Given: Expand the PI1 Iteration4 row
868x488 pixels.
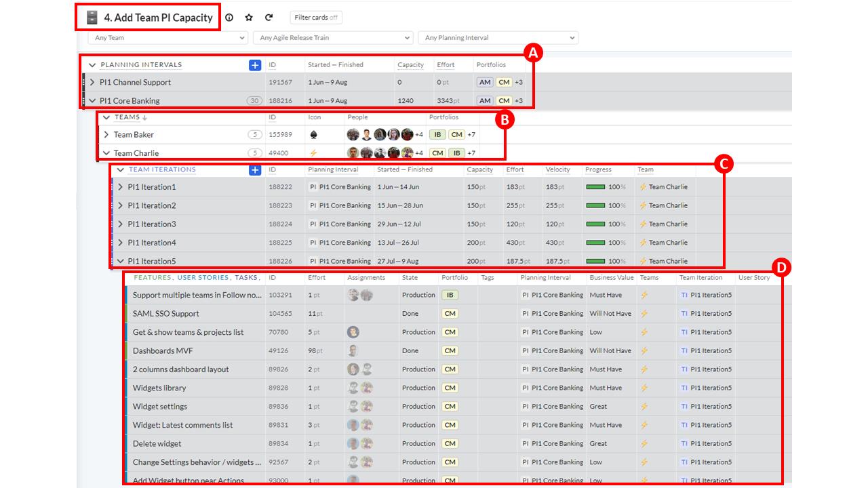Looking at the screenshot, I should pos(121,243).
